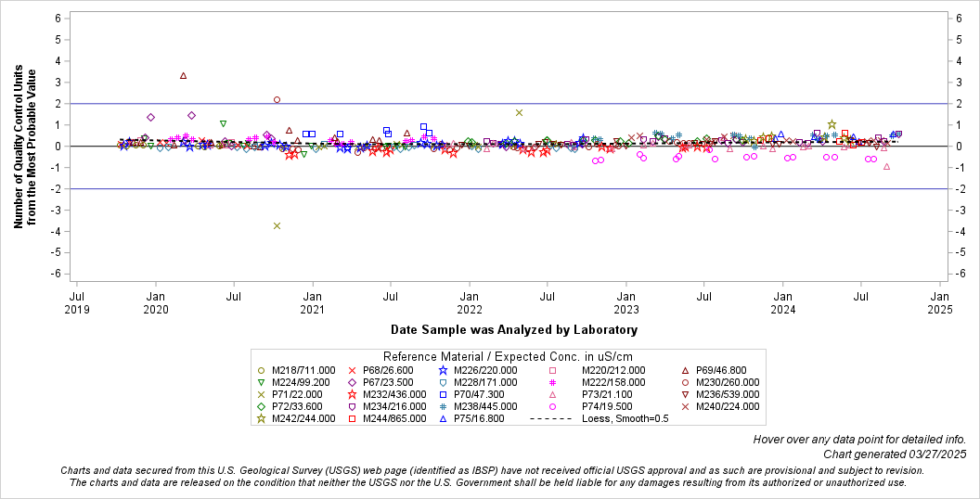Click the olive X point near 1.6 in 2022
Image resolution: width=980 pixels, height=499 pixels.
pyautogui.click(x=519, y=112)
